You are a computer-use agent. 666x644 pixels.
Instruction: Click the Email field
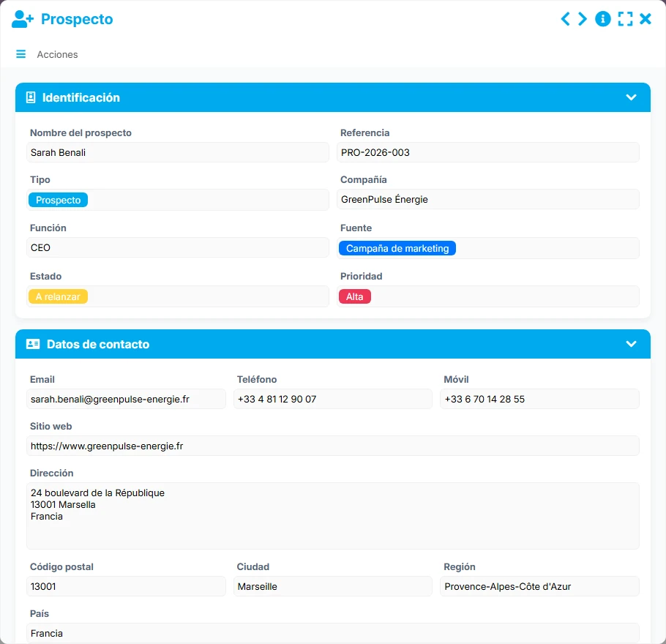[126, 400]
